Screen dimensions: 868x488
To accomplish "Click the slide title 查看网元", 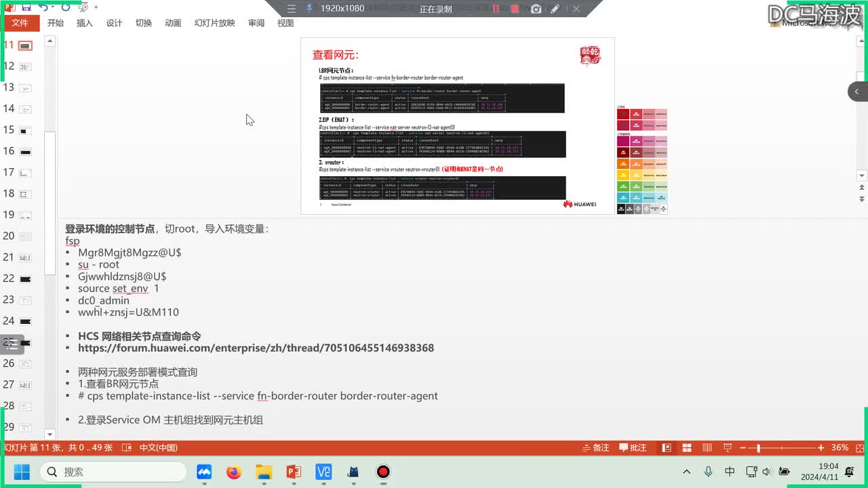I will 335,55.
